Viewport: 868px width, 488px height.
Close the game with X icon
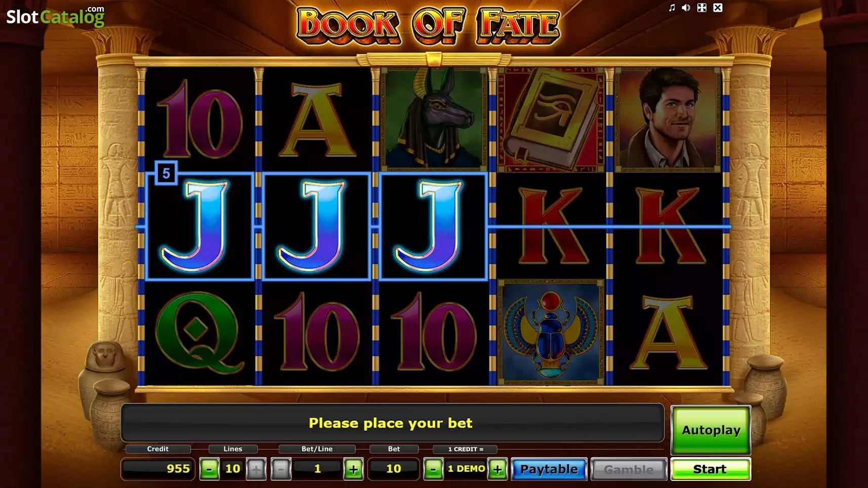[x=718, y=8]
